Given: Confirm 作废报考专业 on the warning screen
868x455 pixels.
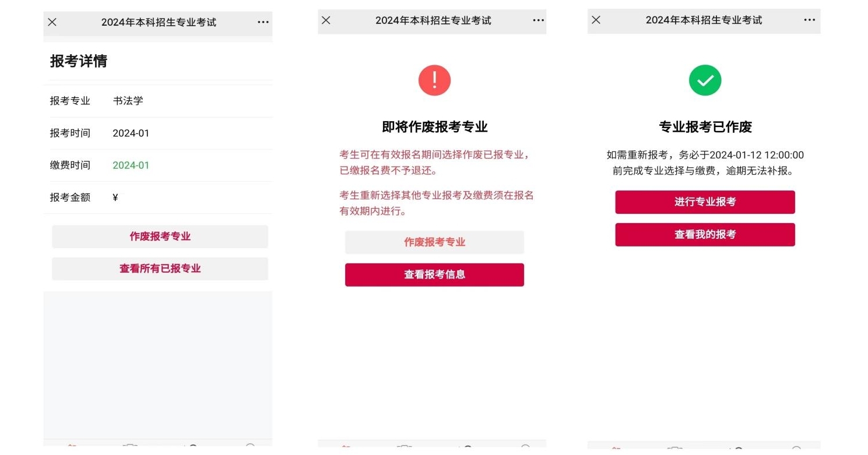Looking at the screenshot, I should coord(434,242).
